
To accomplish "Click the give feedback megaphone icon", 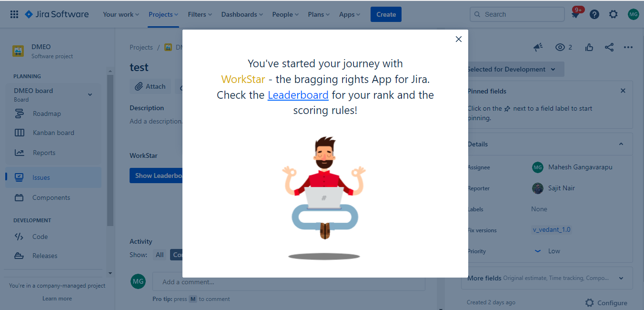I will [x=538, y=47].
